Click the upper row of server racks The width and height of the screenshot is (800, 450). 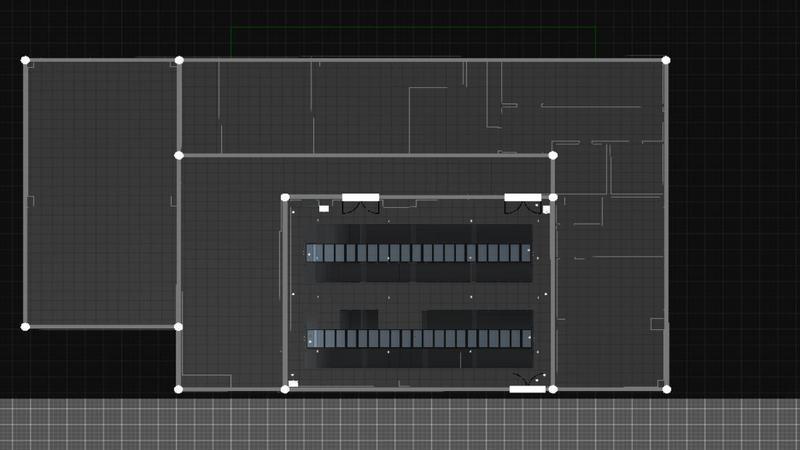point(419,253)
